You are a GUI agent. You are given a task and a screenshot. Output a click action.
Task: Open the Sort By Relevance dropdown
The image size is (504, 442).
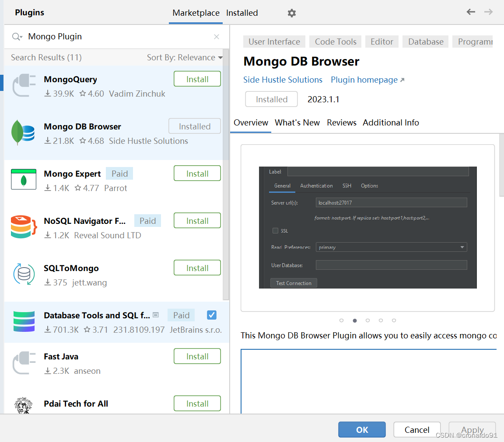pos(185,58)
